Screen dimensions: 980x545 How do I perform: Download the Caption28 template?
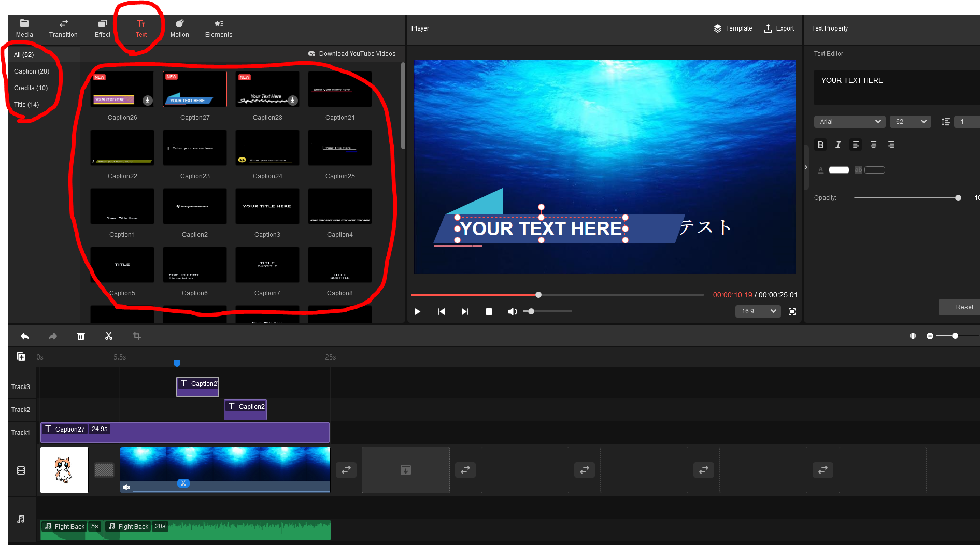[293, 101]
